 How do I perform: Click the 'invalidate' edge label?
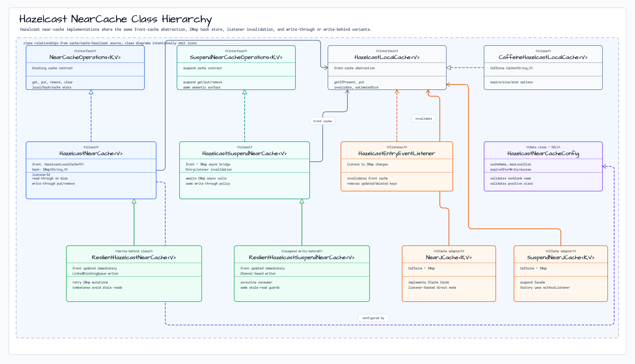click(423, 119)
